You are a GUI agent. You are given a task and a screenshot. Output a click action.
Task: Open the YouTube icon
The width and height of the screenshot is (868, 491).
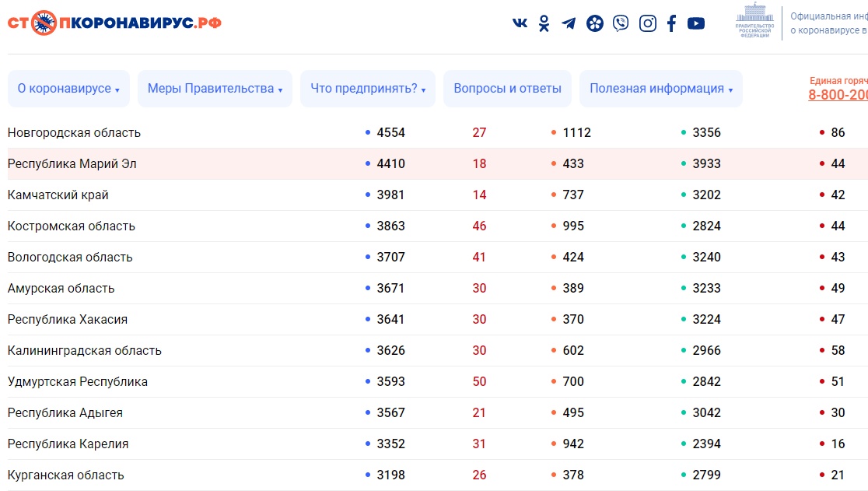pyautogui.click(x=696, y=23)
